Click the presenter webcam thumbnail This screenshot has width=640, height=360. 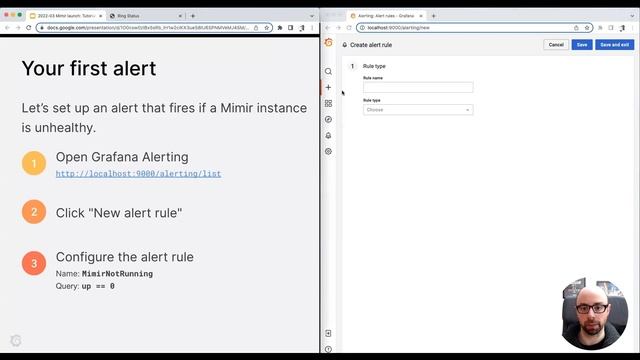tap(594, 313)
